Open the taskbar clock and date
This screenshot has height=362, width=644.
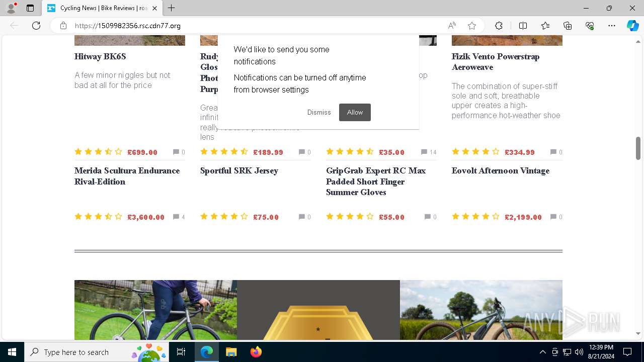click(x=601, y=352)
